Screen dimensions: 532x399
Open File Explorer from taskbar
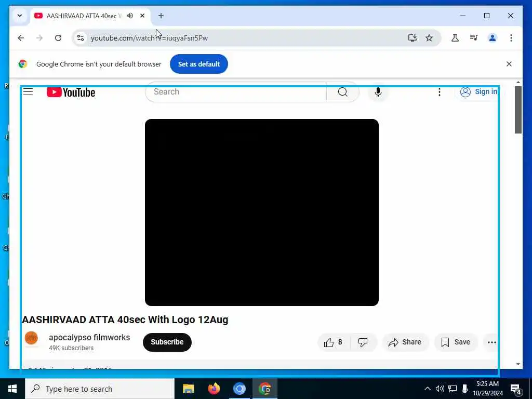pos(188,389)
